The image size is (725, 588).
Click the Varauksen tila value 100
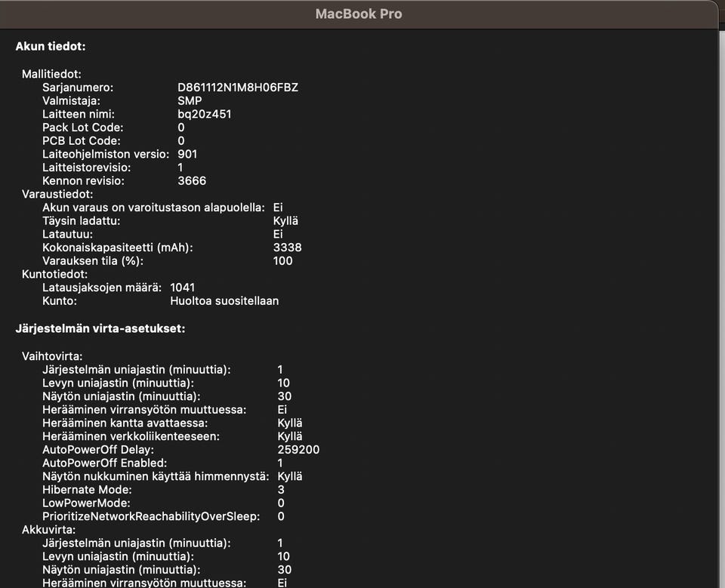pos(282,260)
